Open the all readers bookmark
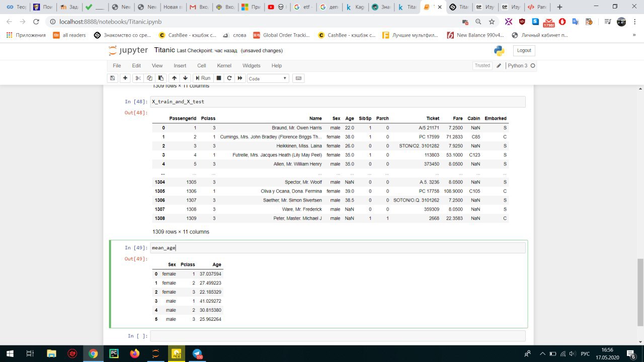The height and width of the screenshot is (362, 644). click(69, 35)
